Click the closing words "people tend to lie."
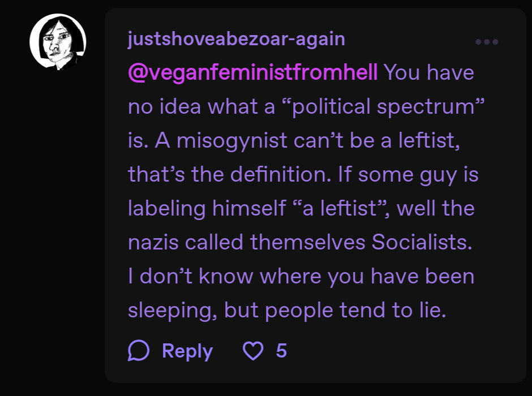 tap(355, 310)
